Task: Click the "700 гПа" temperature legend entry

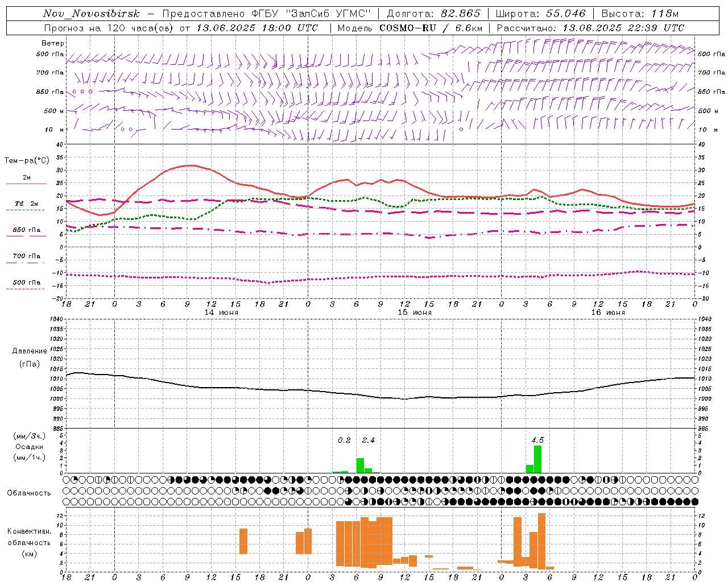Action: (27, 256)
